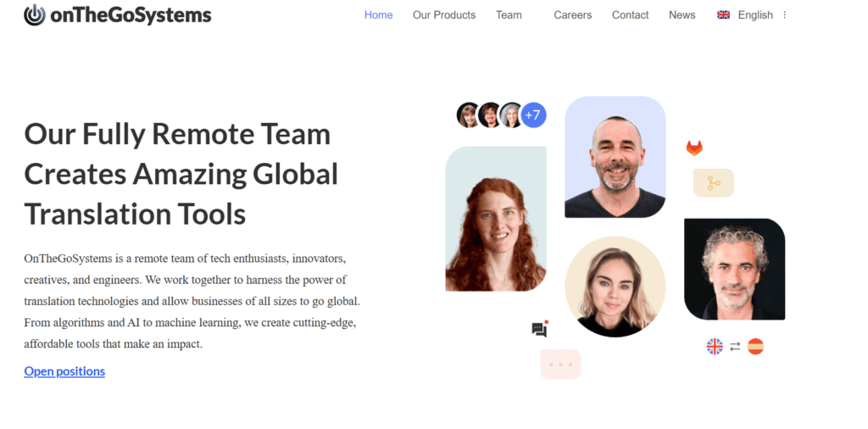Click the git branch merge icon
The image size is (868, 429).
click(x=714, y=182)
